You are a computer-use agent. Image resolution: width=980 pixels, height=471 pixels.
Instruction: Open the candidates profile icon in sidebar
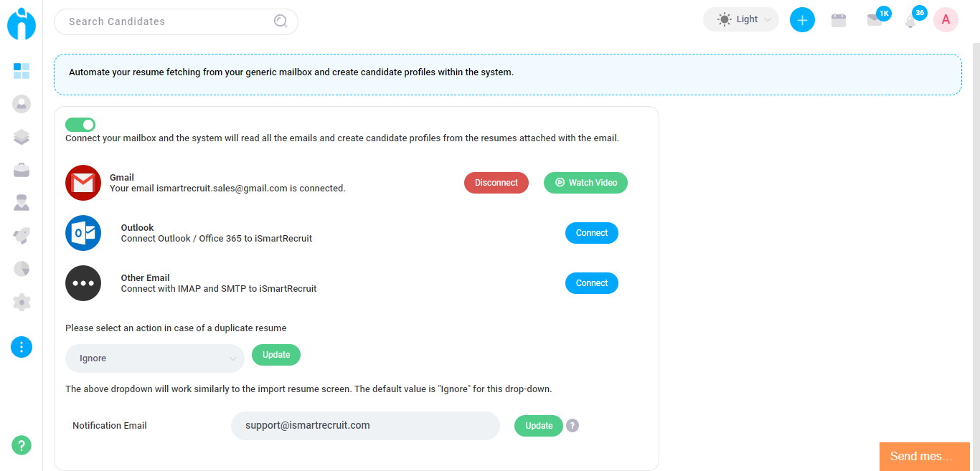point(22,104)
